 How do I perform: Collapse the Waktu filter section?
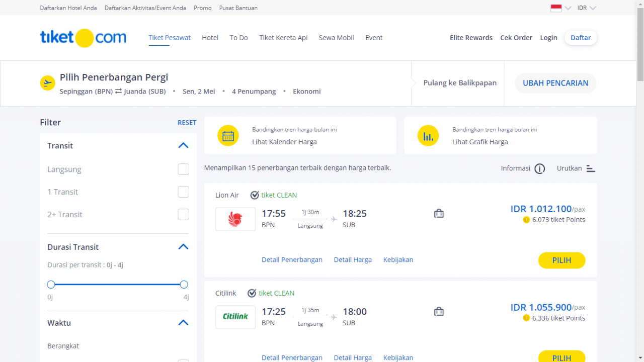point(183,323)
